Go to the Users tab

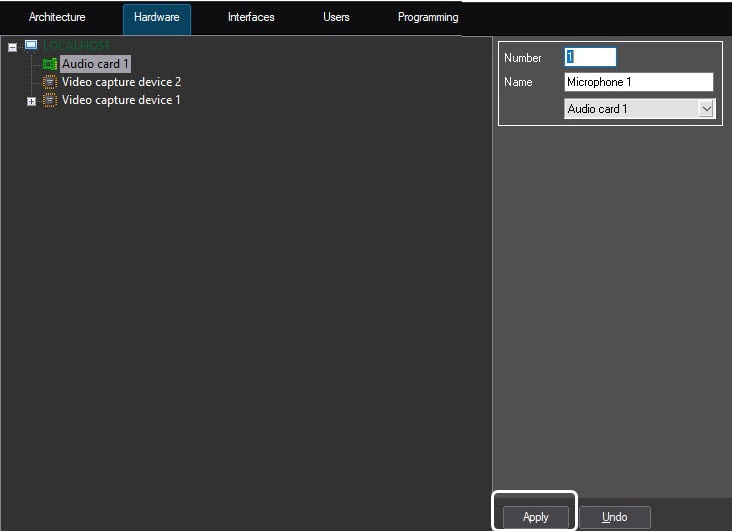(x=336, y=18)
